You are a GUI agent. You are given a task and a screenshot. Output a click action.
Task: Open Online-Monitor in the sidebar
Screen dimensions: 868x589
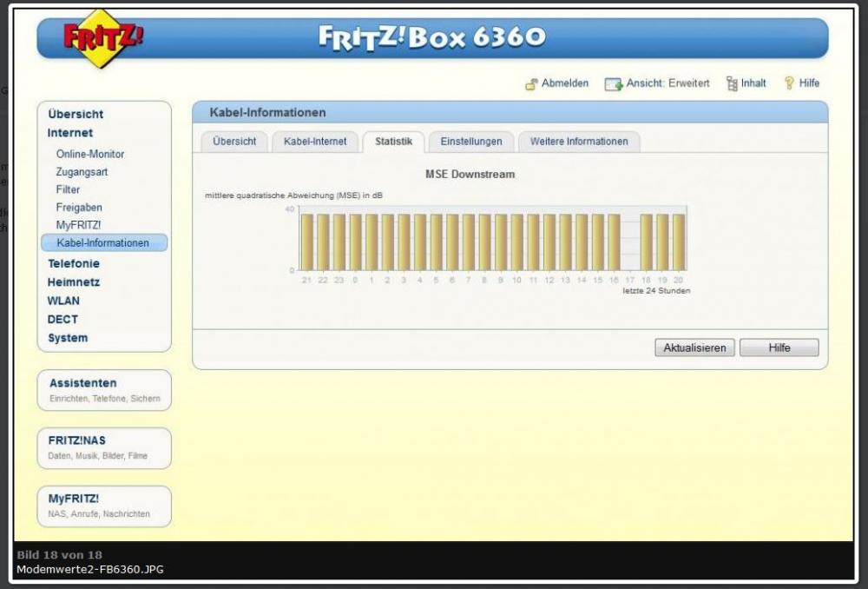89,154
